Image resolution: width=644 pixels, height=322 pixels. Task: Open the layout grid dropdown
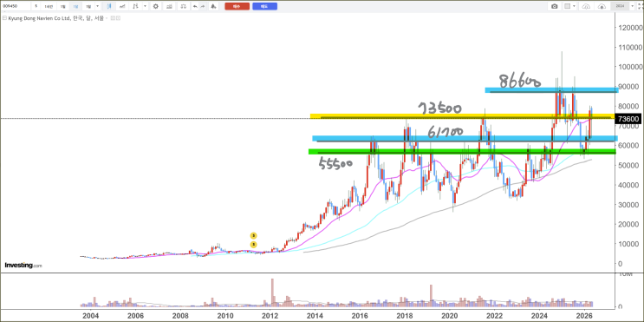pos(569,6)
